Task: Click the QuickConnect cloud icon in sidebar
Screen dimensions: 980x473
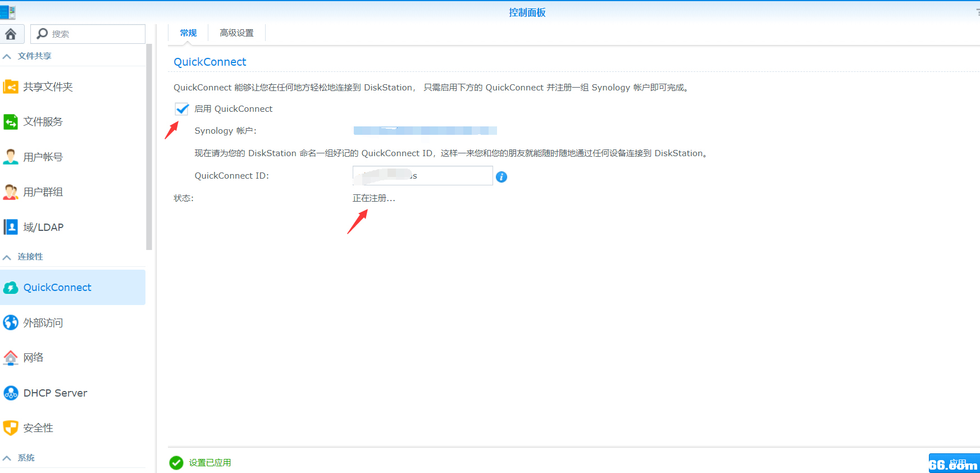Action: click(11, 288)
